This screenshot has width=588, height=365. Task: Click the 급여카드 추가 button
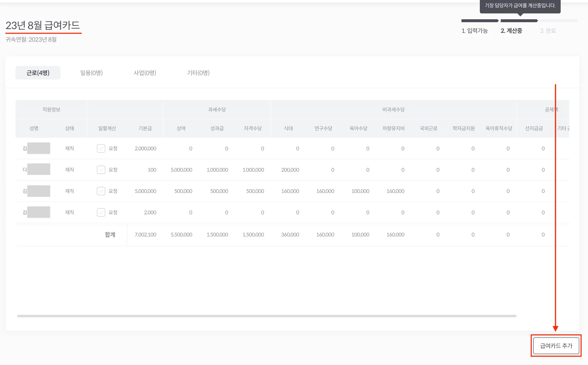556,346
